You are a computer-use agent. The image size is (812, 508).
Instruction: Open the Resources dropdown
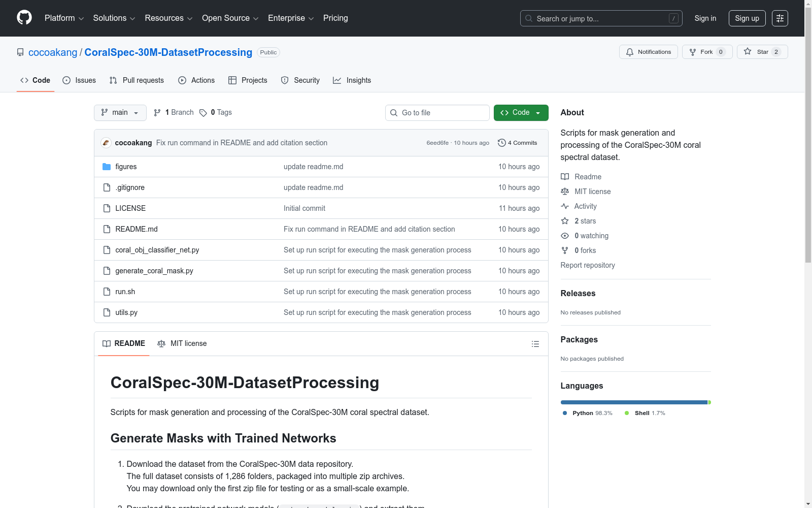click(168, 18)
